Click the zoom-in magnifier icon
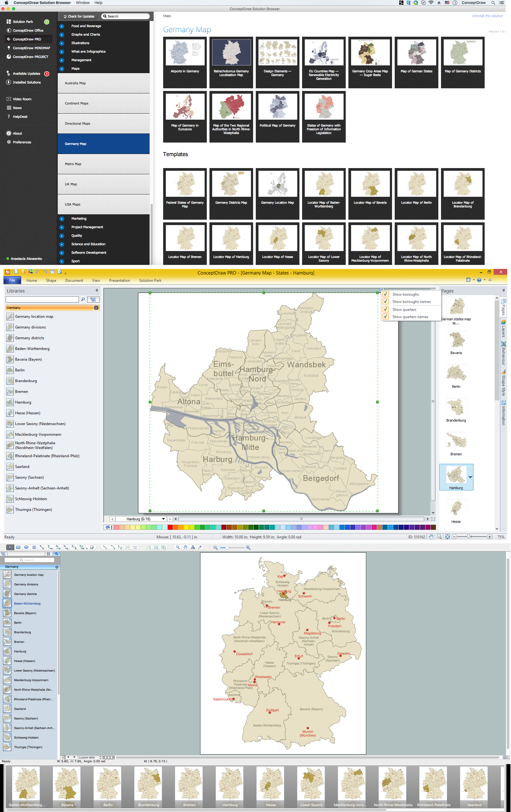Screen dimensions: 511x812 [248, 548]
